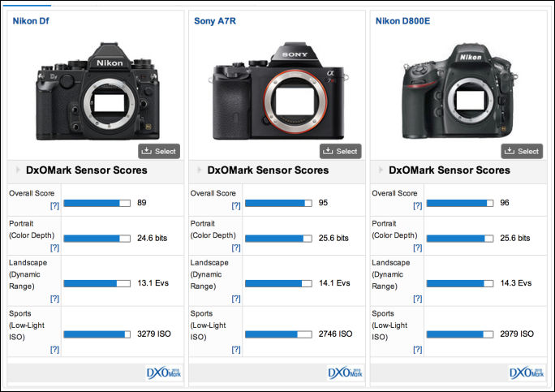Collapse Nikon Df DxOMark Sensor Scores section
This screenshot has width=555, height=392.
[x=17, y=170]
